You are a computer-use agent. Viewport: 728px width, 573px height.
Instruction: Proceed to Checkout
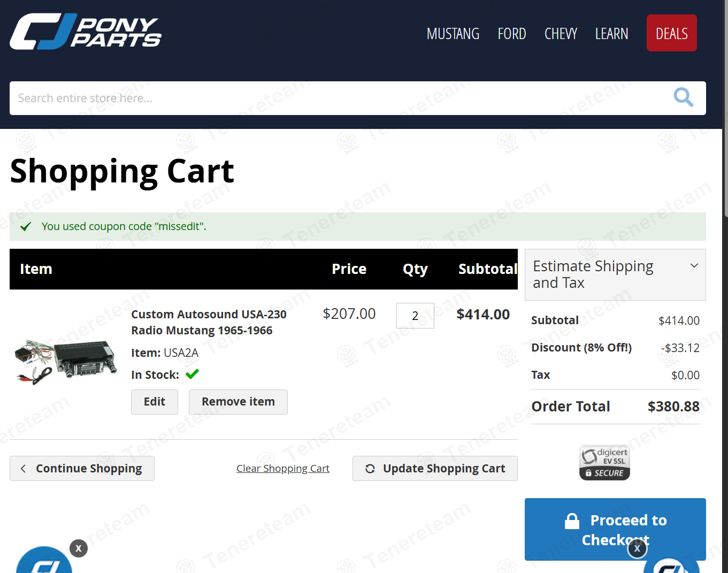point(615,530)
